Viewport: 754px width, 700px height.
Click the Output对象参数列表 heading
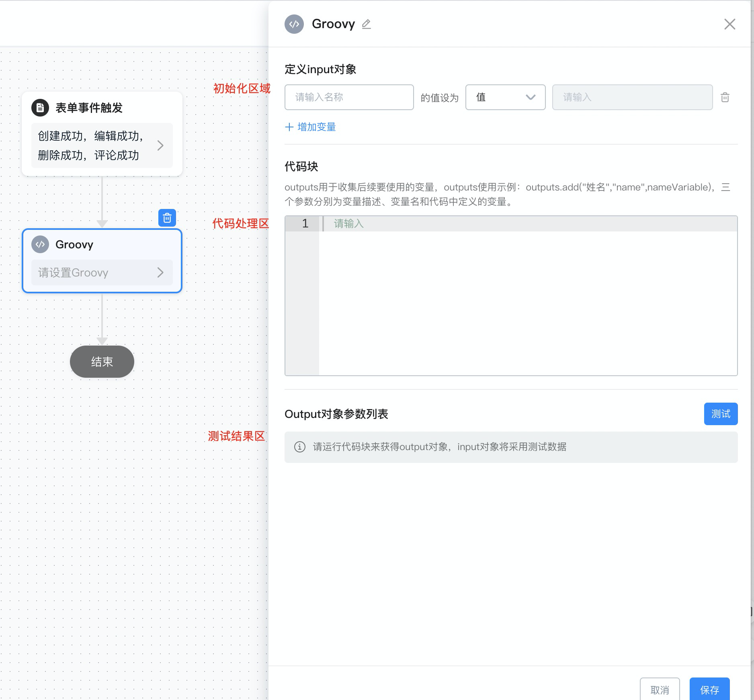pyautogui.click(x=336, y=414)
